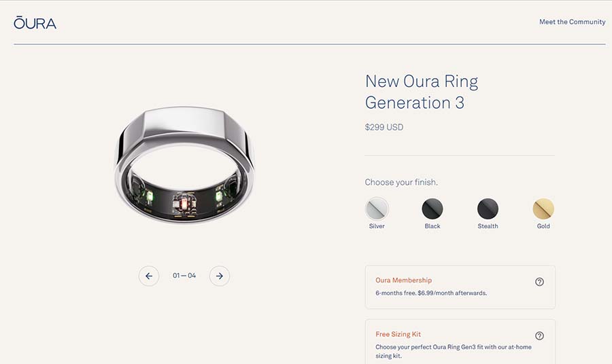Select the Black finish swatch
612x364 pixels.
pyautogui.click(x=432, y=208)
